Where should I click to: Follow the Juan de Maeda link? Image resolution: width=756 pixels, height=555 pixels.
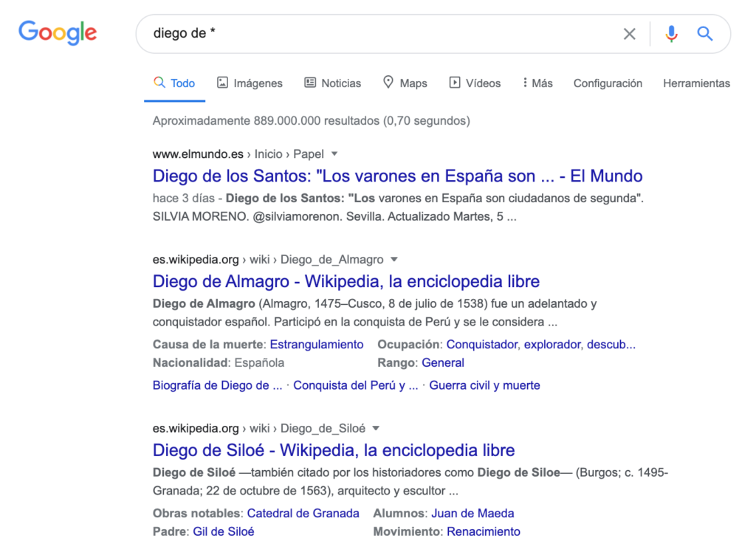[x=472, y=514]
